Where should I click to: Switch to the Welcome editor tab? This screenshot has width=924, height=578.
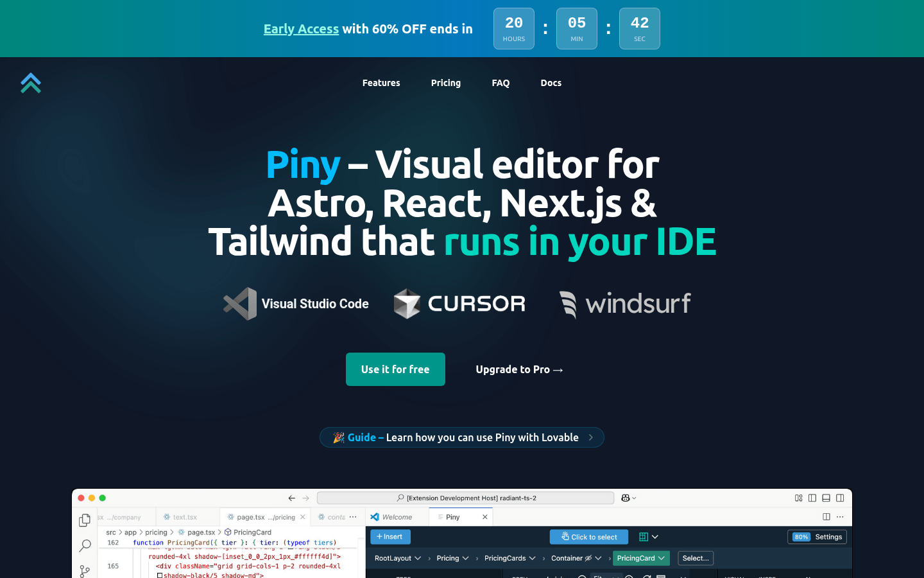pos(397,517)
